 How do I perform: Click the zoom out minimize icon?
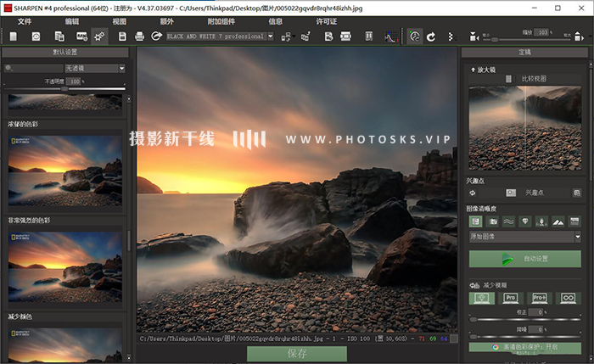click(x=474, y=36)
